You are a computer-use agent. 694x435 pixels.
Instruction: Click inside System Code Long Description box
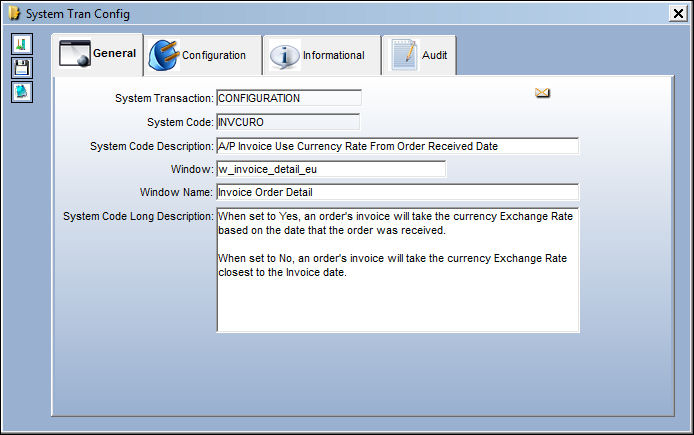coord(398,270)
